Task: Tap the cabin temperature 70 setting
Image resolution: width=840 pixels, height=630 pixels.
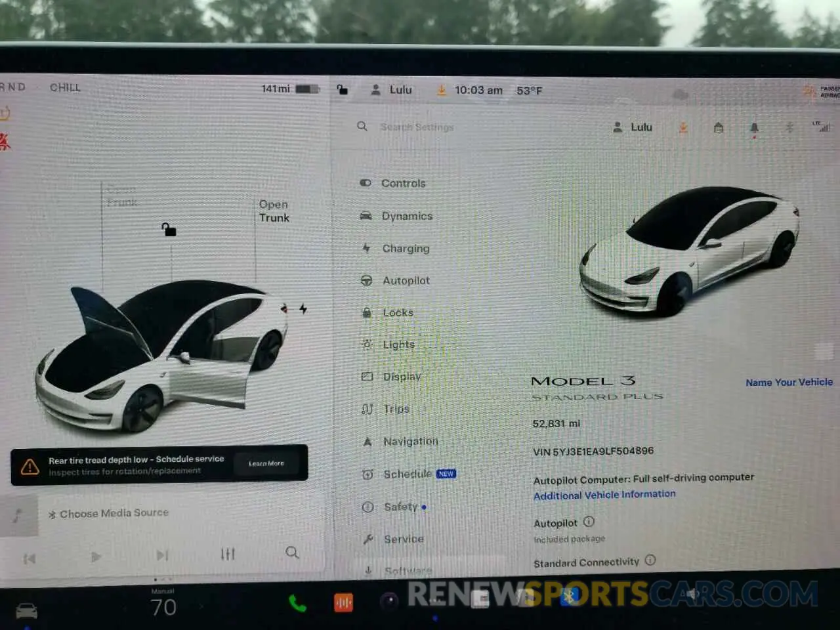Action: tap(163, 607)
